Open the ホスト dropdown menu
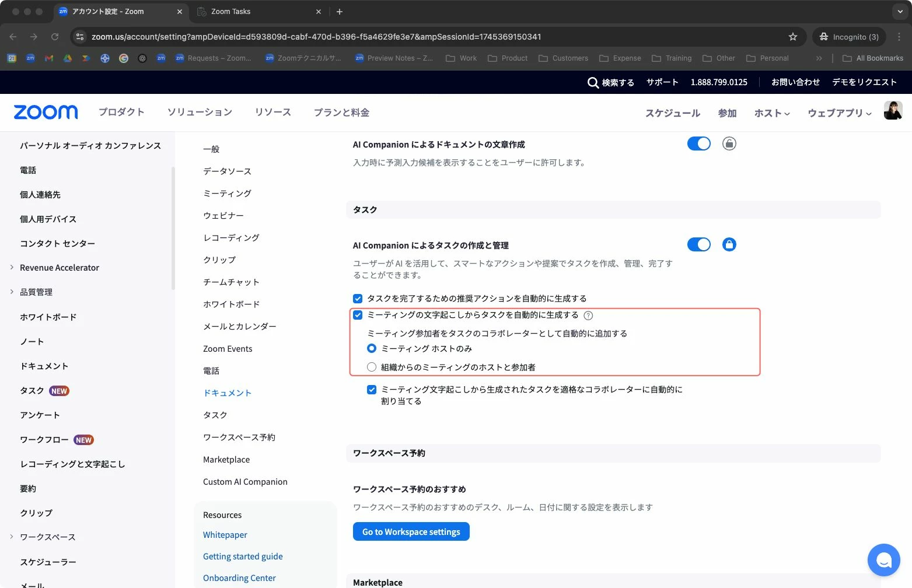This screenshot has width=912, height=588. click(772, 113)
